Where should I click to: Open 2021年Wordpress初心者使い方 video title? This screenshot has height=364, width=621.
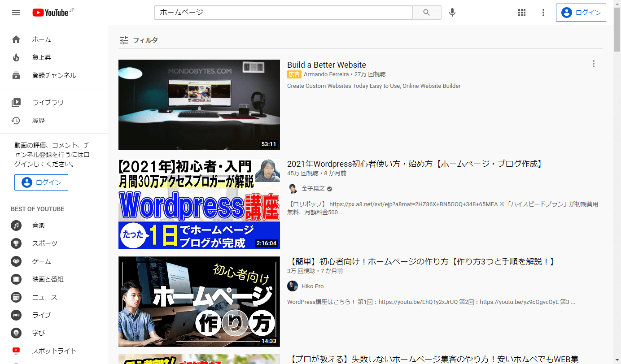[x=416, y=164]
